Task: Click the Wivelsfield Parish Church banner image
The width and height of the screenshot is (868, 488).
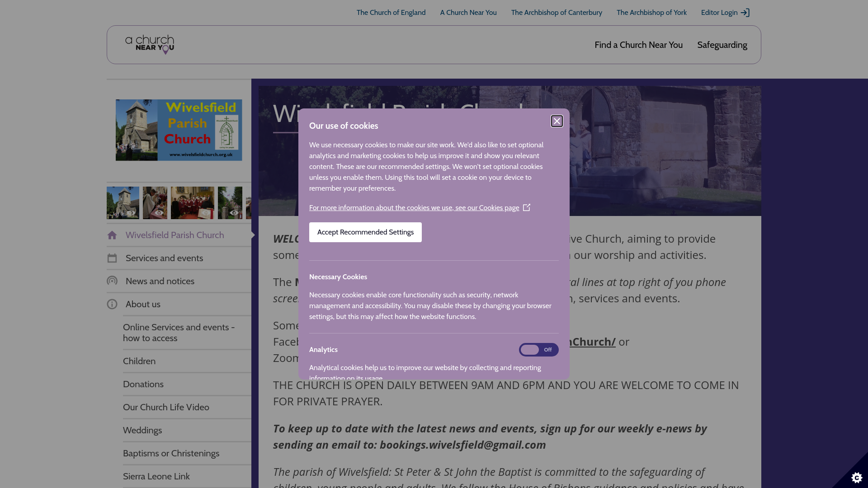Action: [179, 130]
